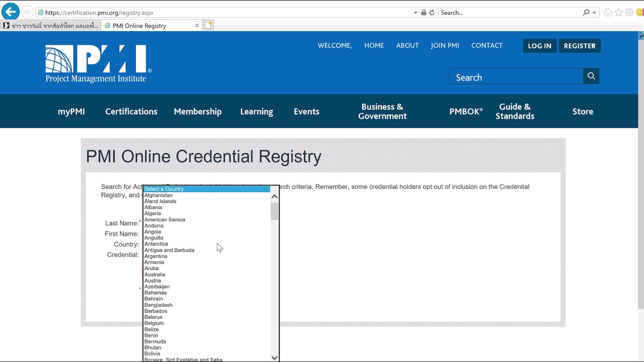Image resolution: width=644 pixels, height=362 pixels.
Task: Click the smiley feedback icon
Action: coord(640,13)
